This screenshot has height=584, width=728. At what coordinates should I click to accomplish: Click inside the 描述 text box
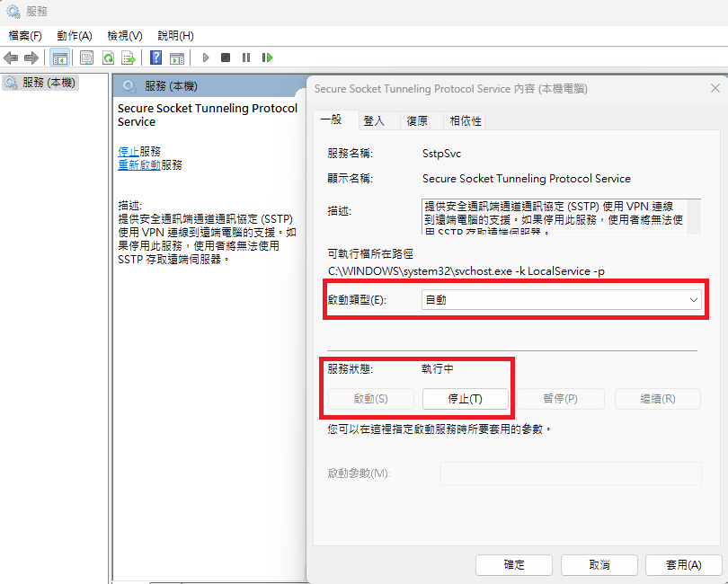[555, 217]
